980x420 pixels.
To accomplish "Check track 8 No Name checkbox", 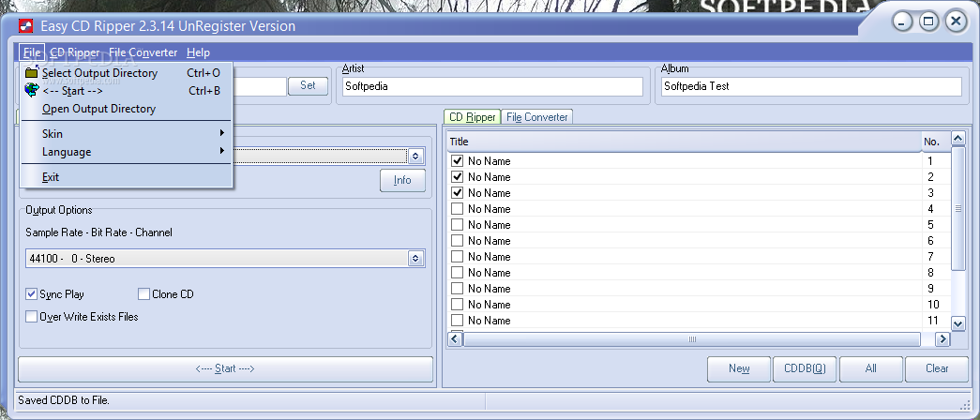I will click(457, 273).
